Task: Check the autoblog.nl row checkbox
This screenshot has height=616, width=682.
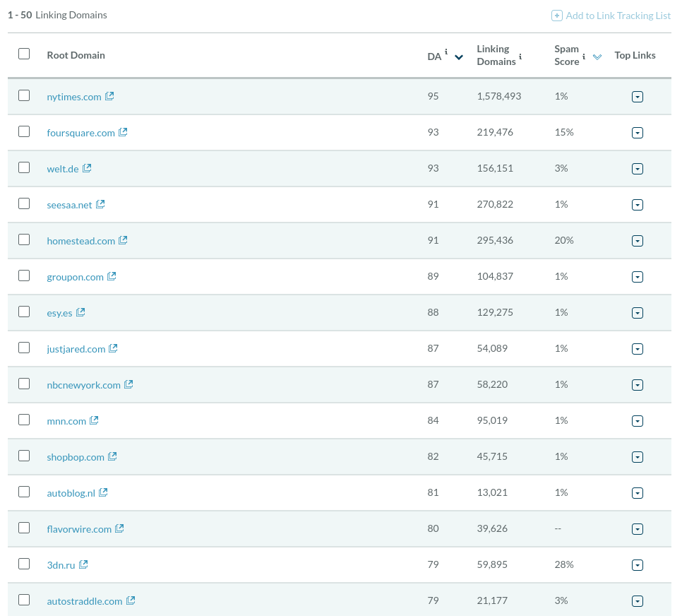Action: click(x=24, y=492)
